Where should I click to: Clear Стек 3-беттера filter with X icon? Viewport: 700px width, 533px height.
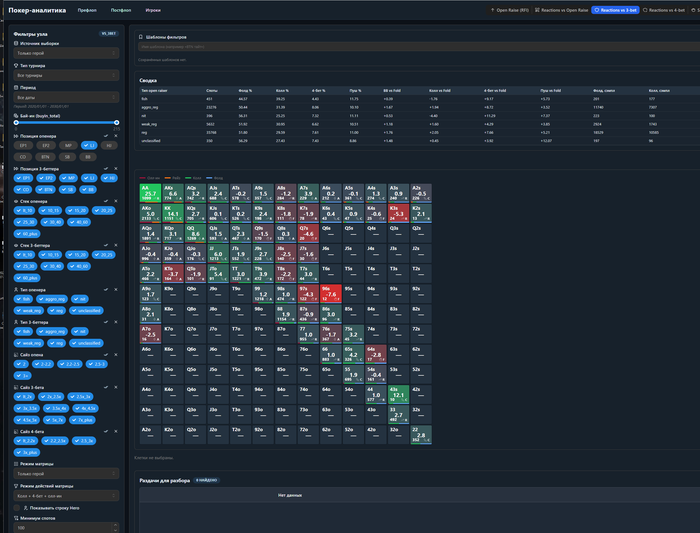(x=116, y=245)
